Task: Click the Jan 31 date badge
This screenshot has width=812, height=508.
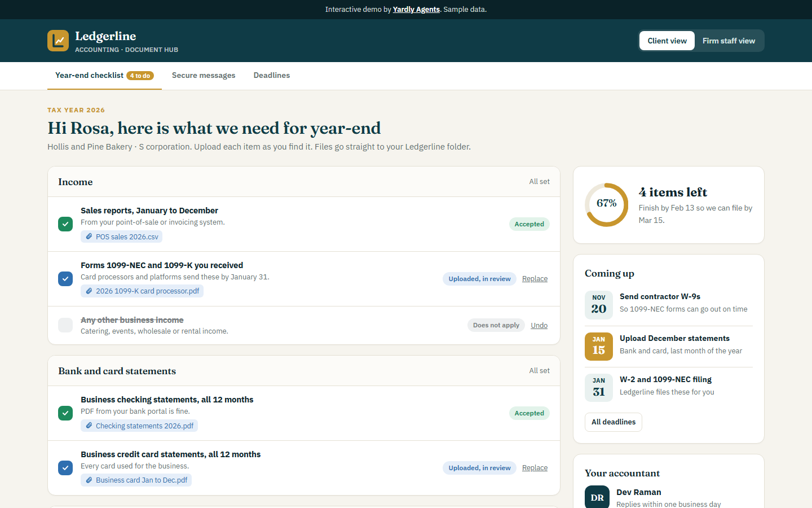Action: click(x=599, y=388)
